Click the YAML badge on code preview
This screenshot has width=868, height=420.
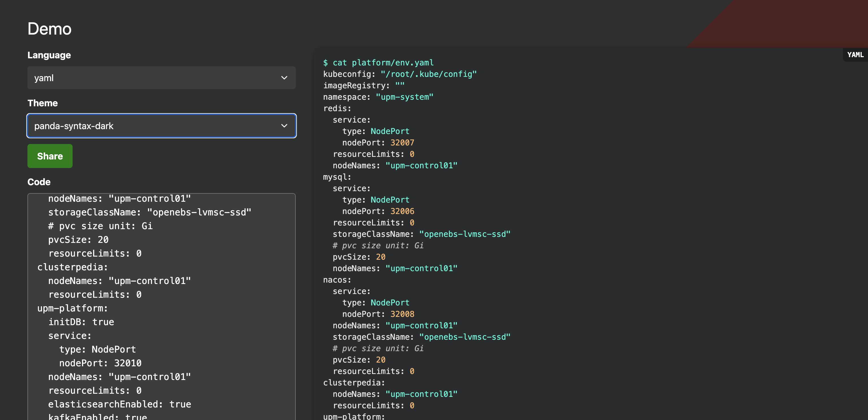click(855, 55)
